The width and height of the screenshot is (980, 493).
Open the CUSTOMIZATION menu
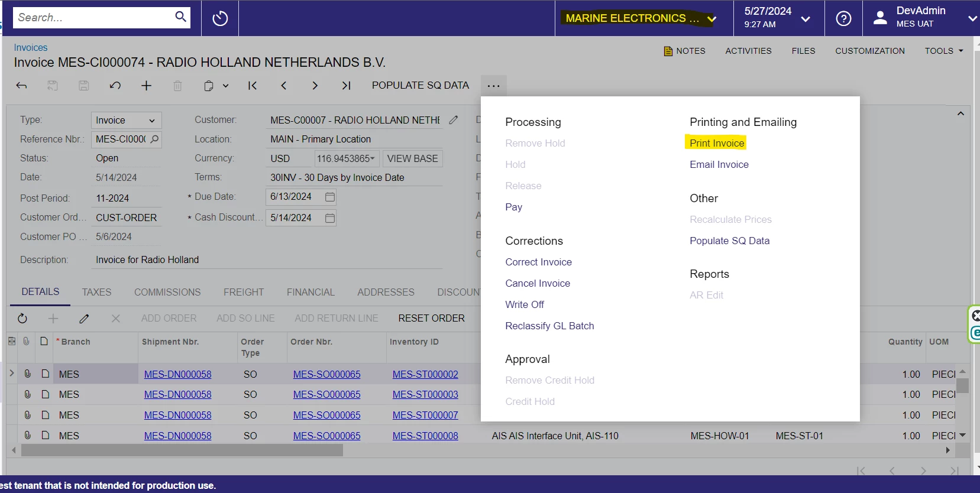point(869,51)
